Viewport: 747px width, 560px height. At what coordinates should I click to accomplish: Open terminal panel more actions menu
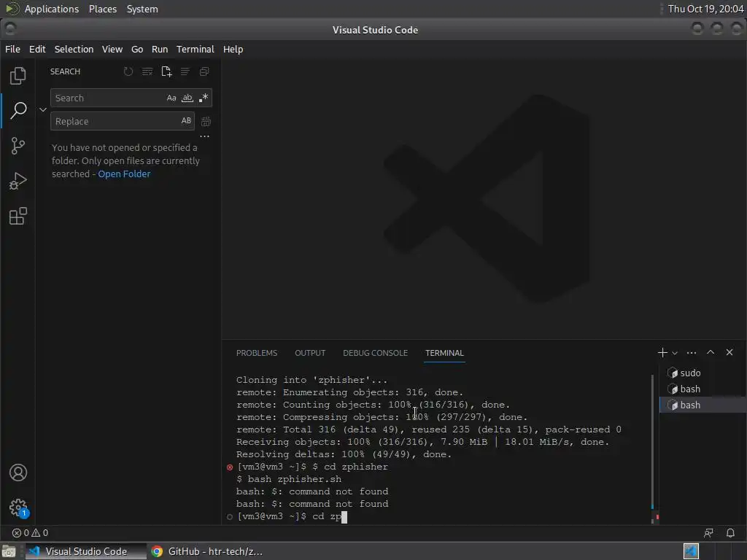[x=692, y=353]
